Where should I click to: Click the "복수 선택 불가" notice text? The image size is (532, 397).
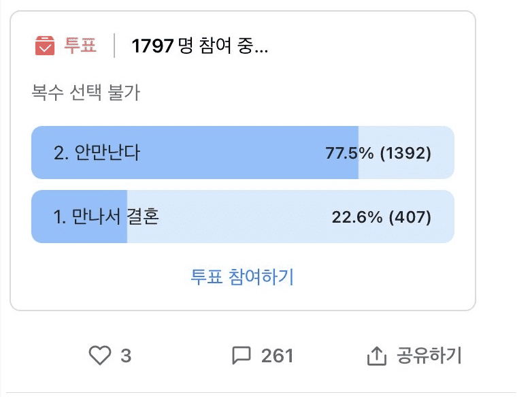86,93
